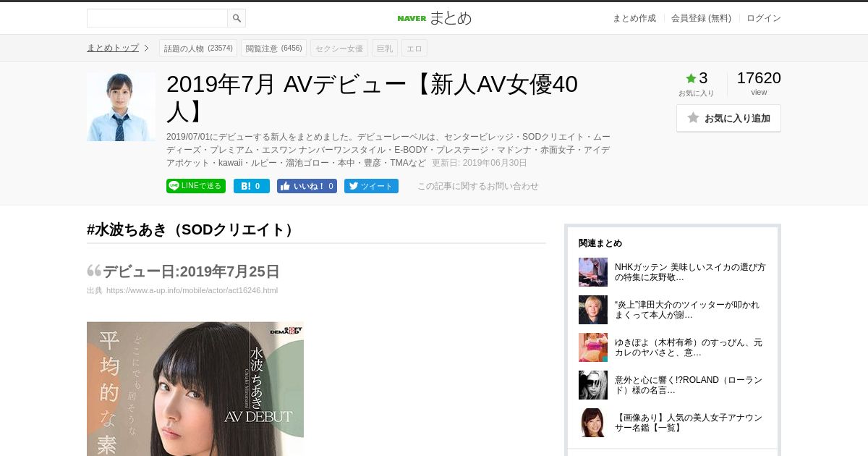Open まとめ作成 link
868x456 pixels.
coord(634,18)
